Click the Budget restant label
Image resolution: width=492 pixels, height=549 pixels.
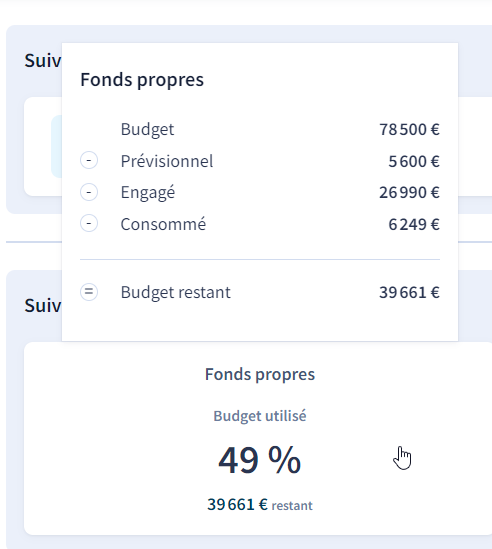(x=175, y=292)
